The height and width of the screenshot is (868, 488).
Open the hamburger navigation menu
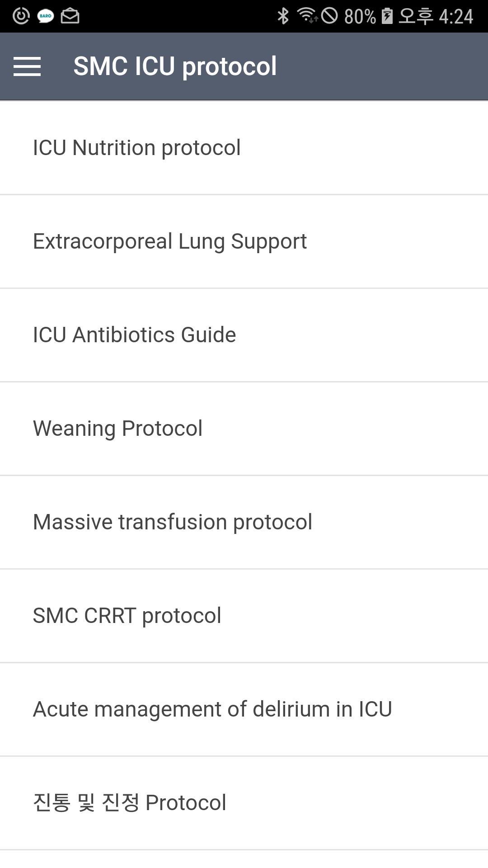coord(27,66)
